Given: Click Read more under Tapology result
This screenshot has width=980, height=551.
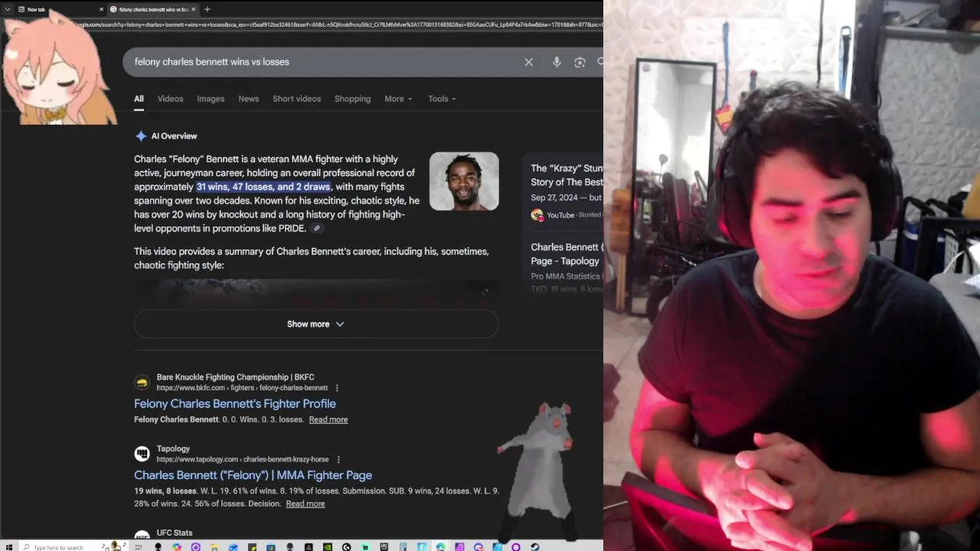Looking at the screenshot, I should coord(305,504).
